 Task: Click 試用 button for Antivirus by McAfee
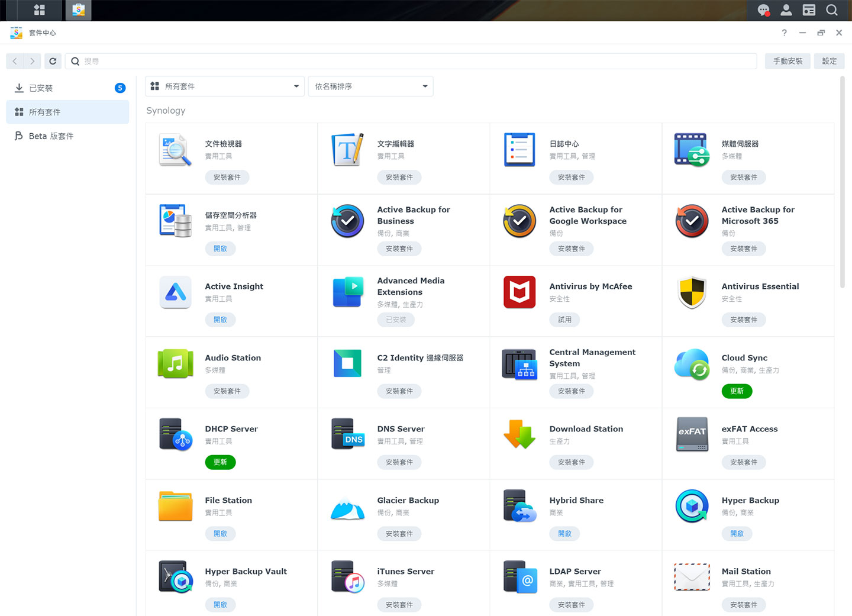pyautogui.click(x=564, y=320)
